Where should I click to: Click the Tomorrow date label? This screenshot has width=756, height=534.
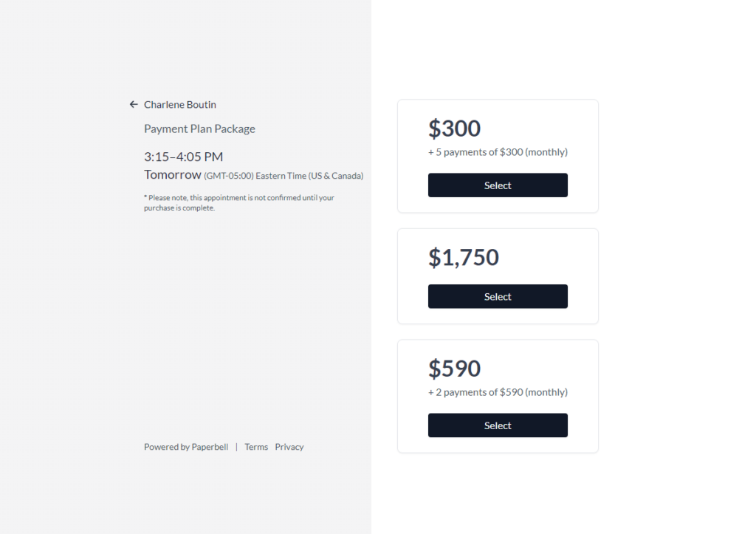point(173,174)
